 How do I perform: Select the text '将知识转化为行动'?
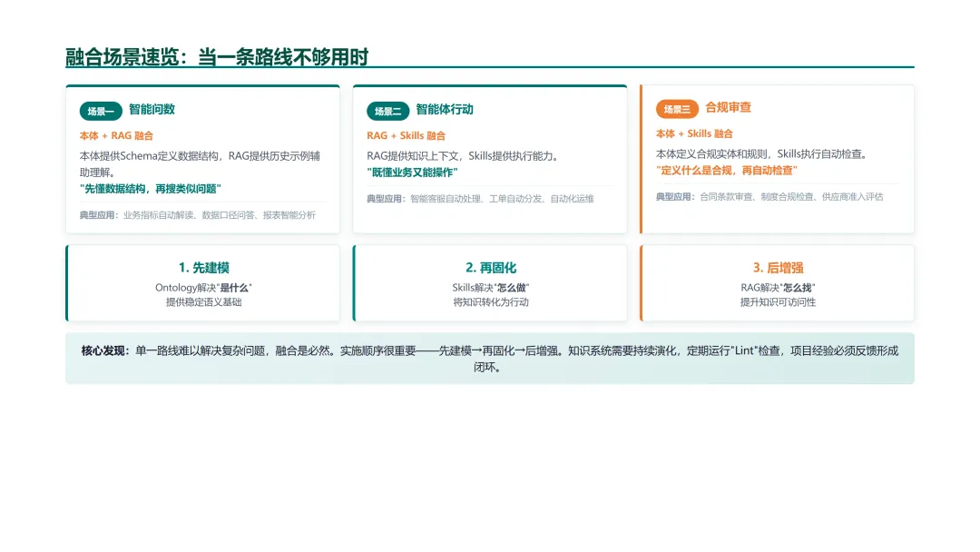(491, 302)
